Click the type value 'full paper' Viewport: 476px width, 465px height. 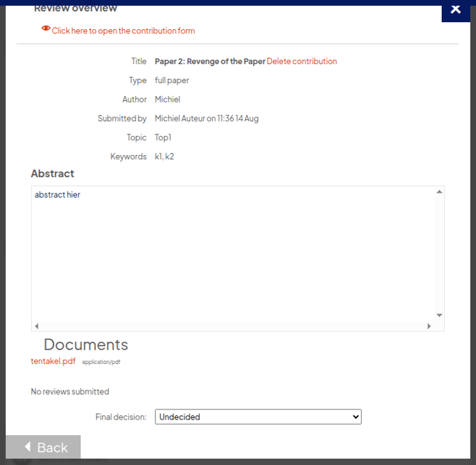172,80
